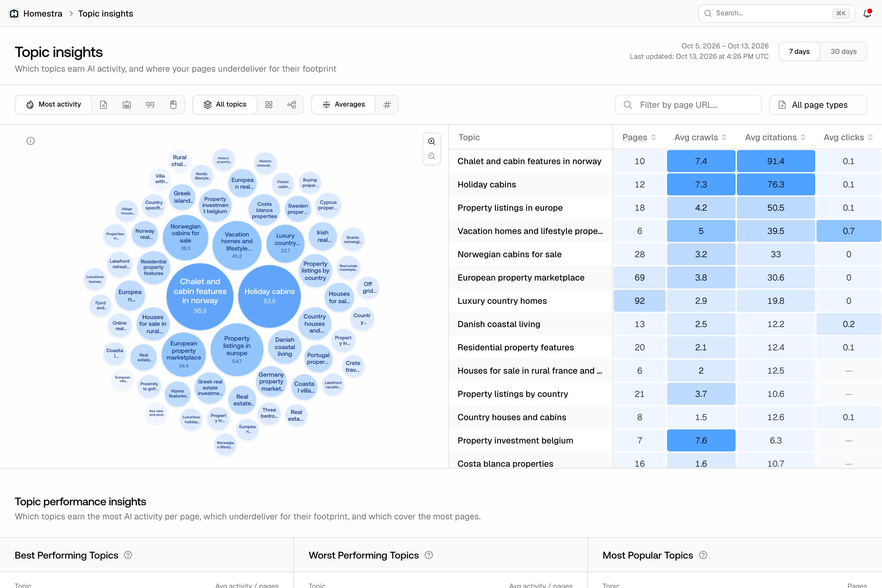Sort table by Pages column
Viewport: 882px width, 588px height.
click(x=639, y=137)
